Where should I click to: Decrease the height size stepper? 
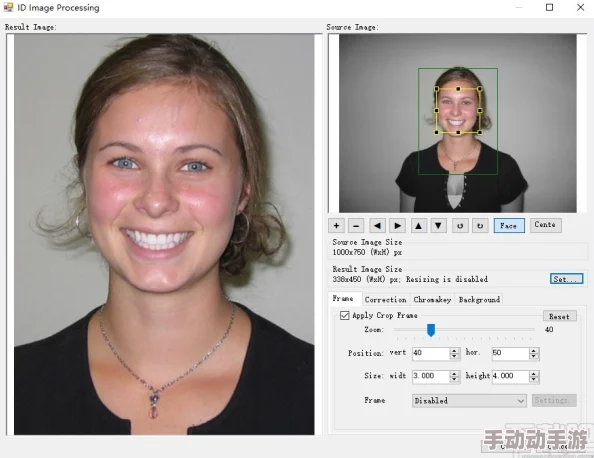534,380
